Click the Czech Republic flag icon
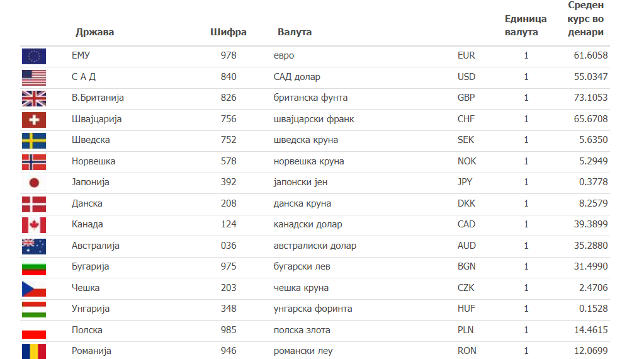 [x=34, y=288]
